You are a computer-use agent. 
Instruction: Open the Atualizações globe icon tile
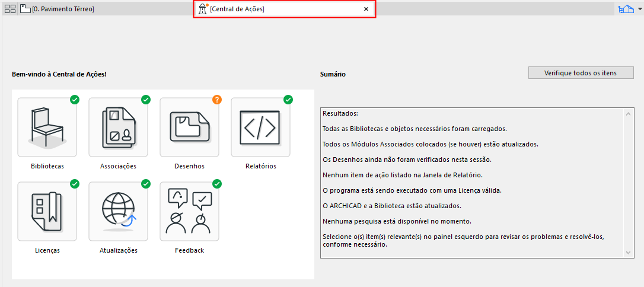[x=118, y=212]
